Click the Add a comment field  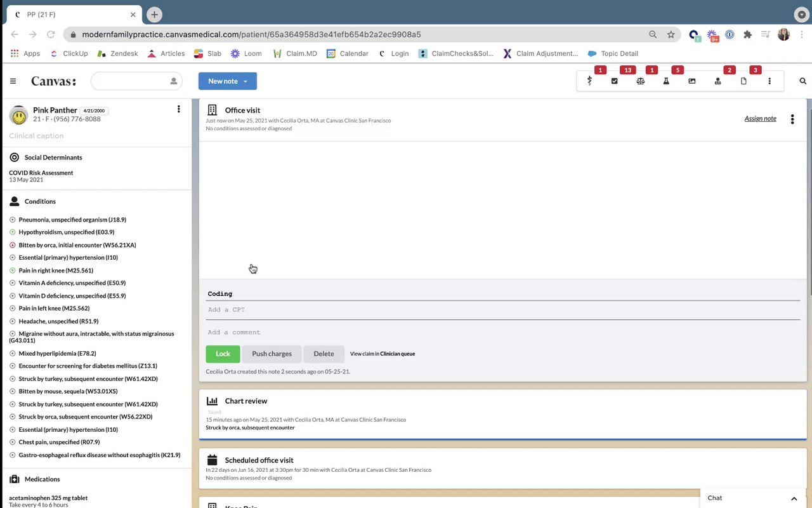502,332
